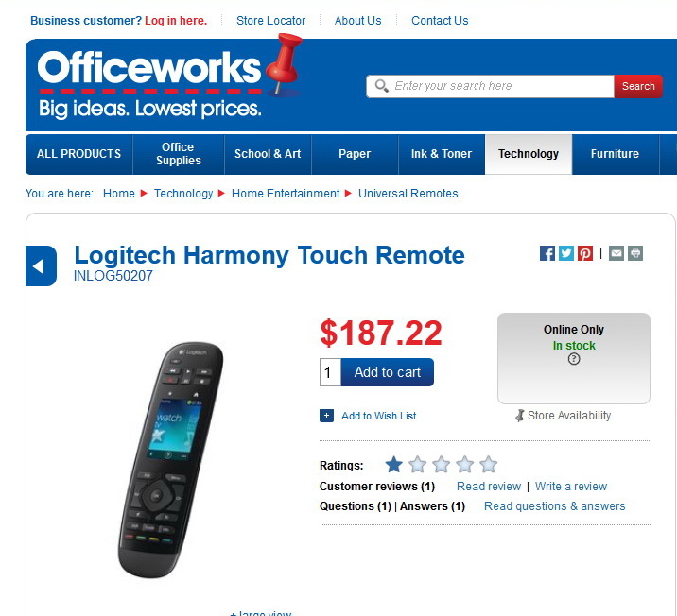677x616 pixels.
Task: Print this page via printer icon
Action: (635, 253)
